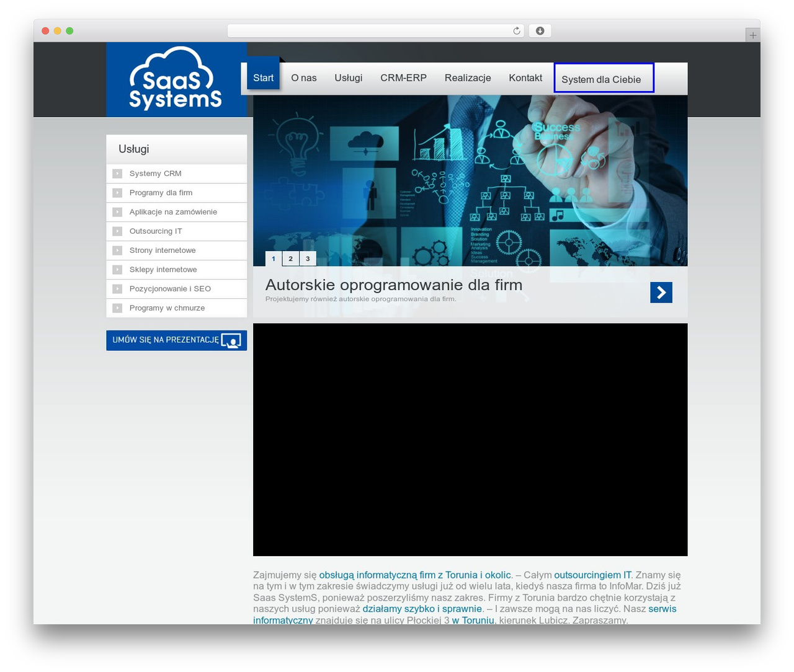This screenshot has width=794, height=672.
Task: Open the Aplikacje na zamówienie link
Action: pos(173,212)
